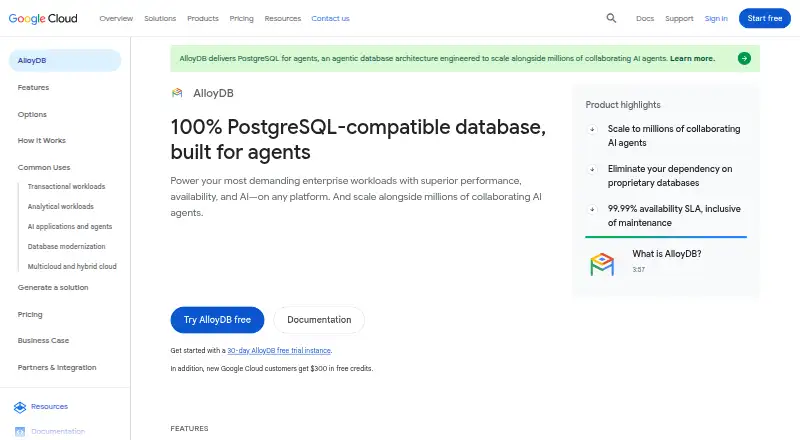Play the What is AlloyDB? video thumbnail
The image size is (800, 440).
(602, 264)
